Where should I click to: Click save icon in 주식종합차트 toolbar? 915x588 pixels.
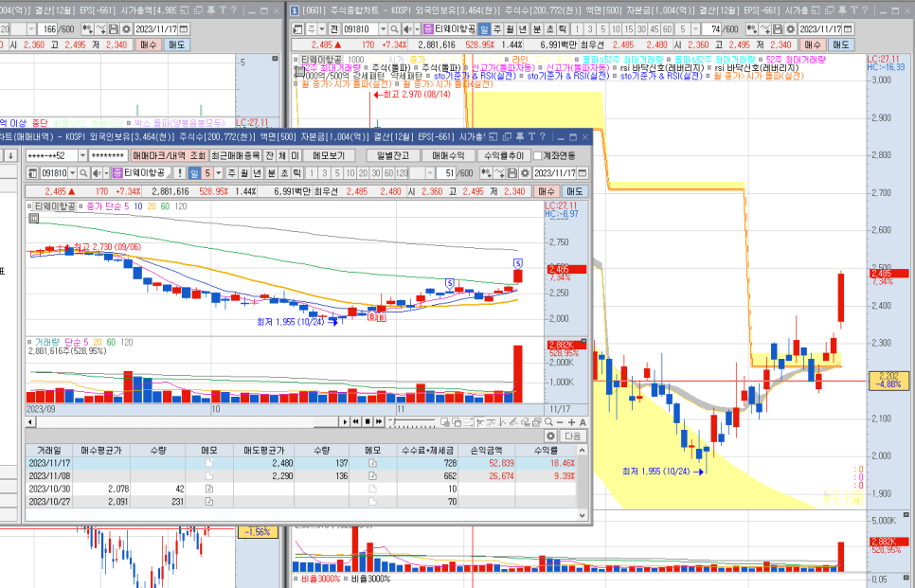pyautogui.click(x=778, y=29)
